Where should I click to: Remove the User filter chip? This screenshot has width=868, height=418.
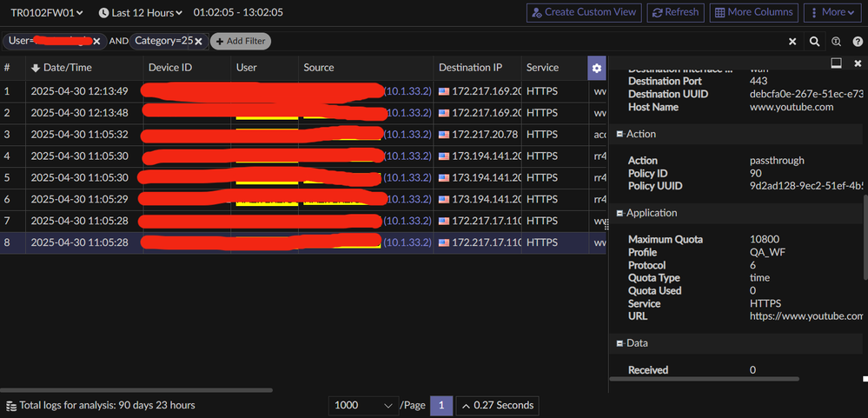pos(96,41)
